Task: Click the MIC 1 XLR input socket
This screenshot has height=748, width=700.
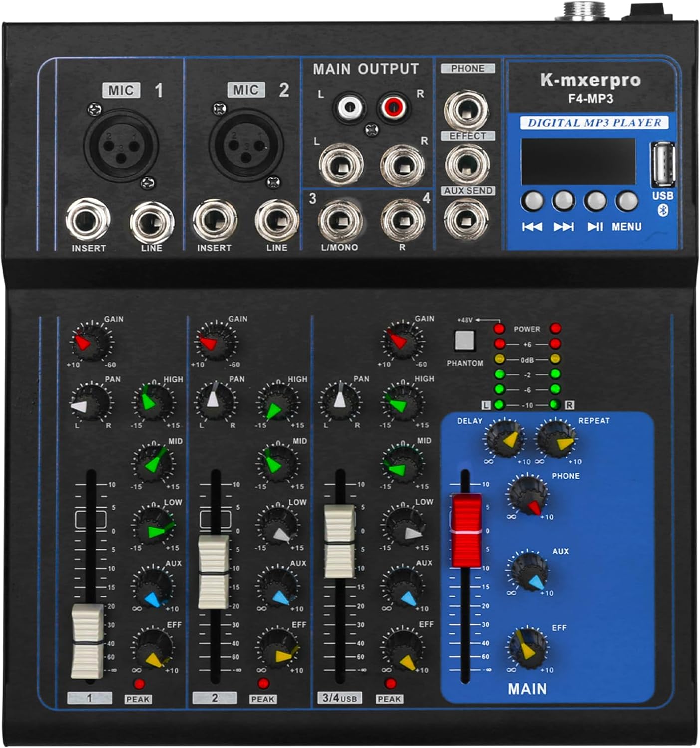Action: click(x=121, y=145)
